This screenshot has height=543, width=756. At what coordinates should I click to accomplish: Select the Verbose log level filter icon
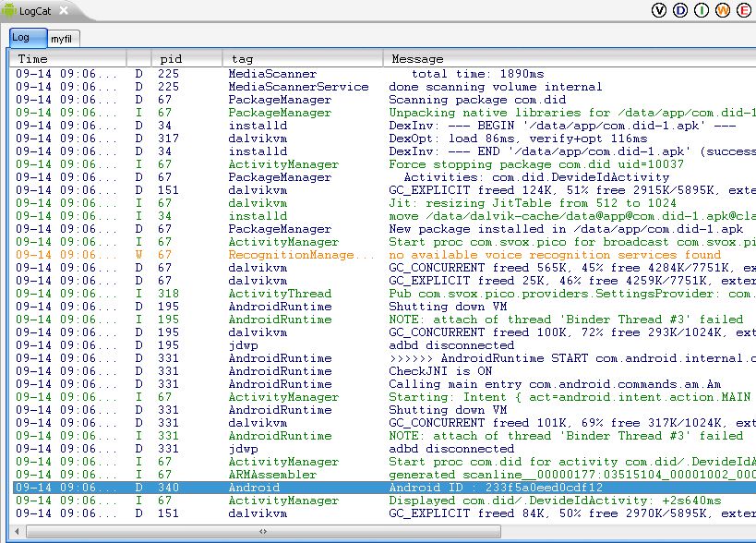click(658, 10)
